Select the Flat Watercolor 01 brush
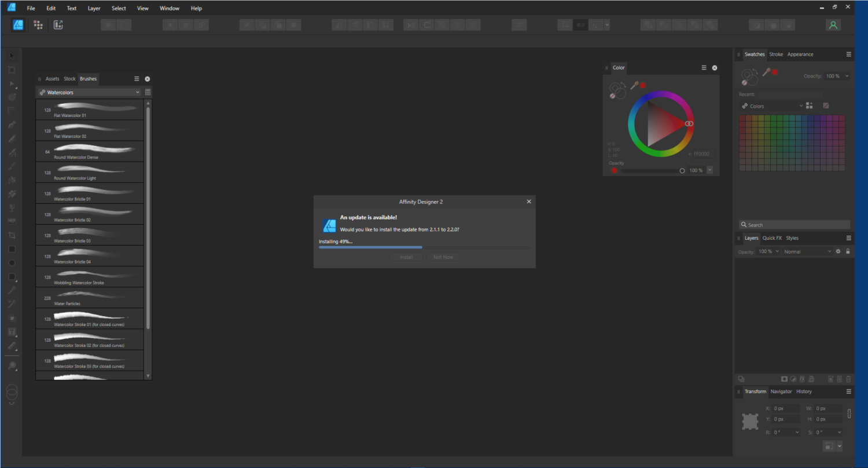Screen dimensions: 868x468 tap(90, 109)
